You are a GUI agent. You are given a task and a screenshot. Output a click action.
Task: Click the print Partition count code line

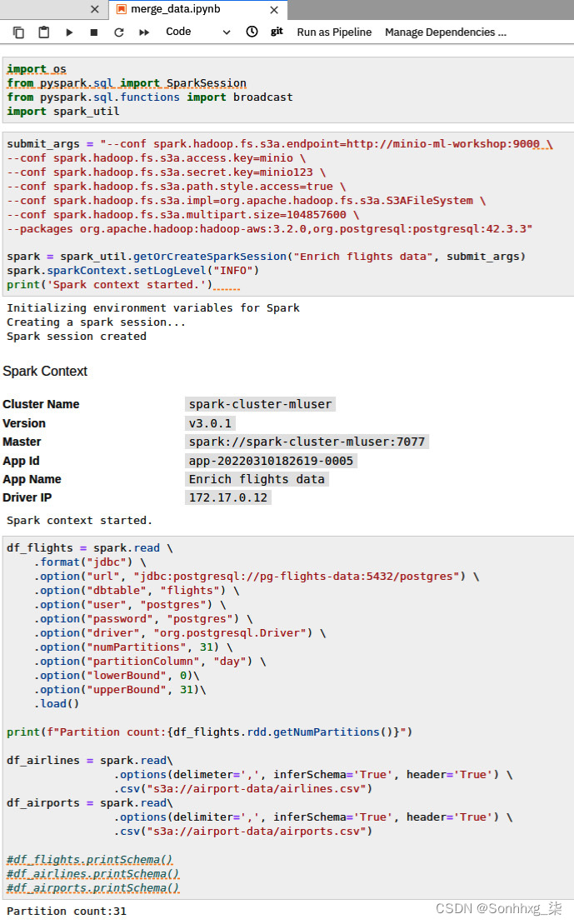coord(209,732)
